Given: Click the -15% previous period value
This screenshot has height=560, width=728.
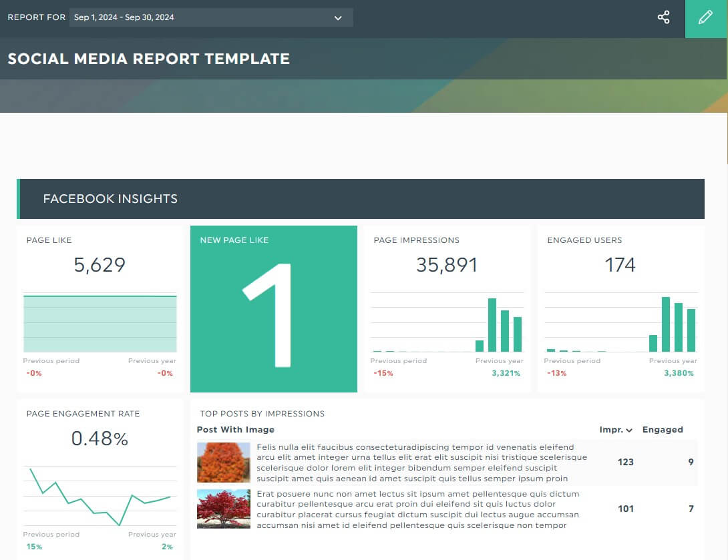Looking at the screenshot, I should (x=383, y=374).
